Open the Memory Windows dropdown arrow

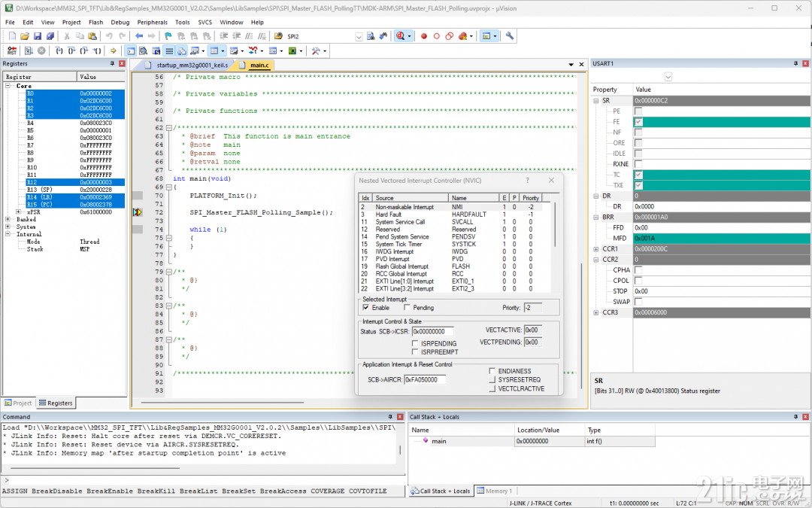[x=223, y=51]
